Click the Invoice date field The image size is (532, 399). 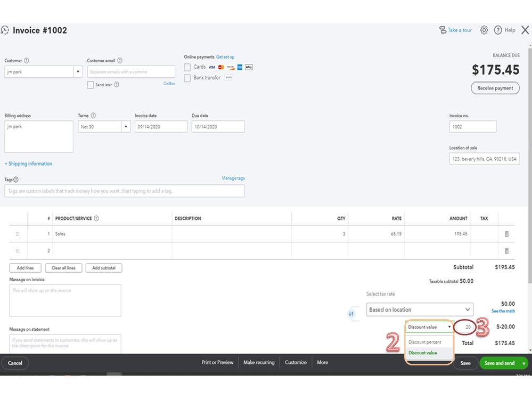[x=161, y=127]
